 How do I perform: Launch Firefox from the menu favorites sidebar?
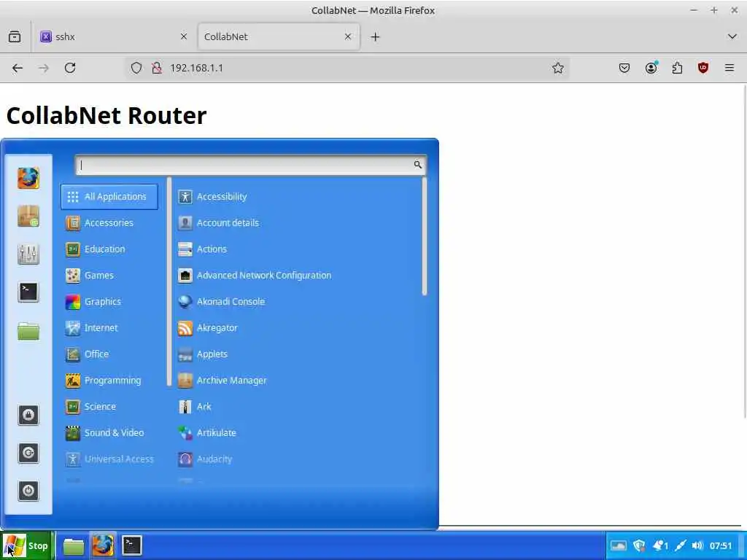(x=28, y=179)
